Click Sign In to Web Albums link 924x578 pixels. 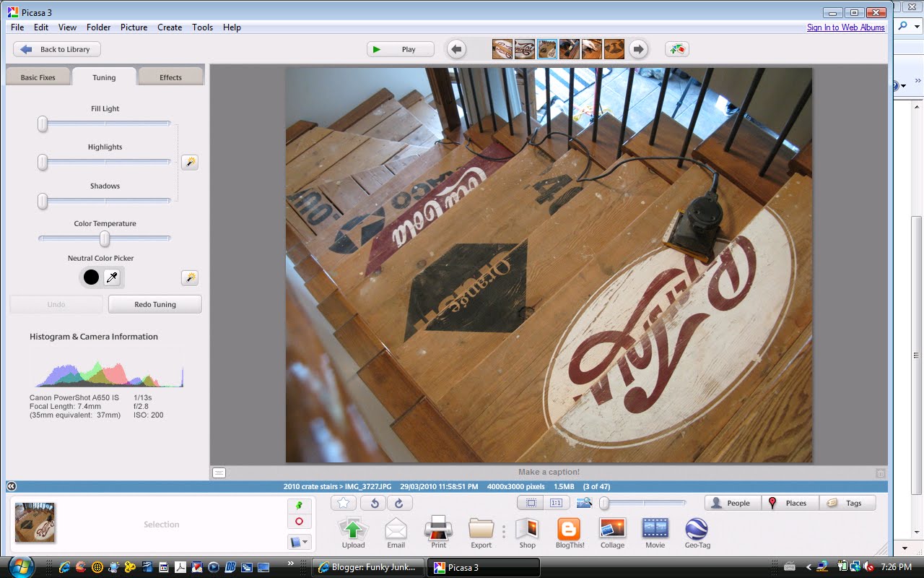(x=845, y=27)
